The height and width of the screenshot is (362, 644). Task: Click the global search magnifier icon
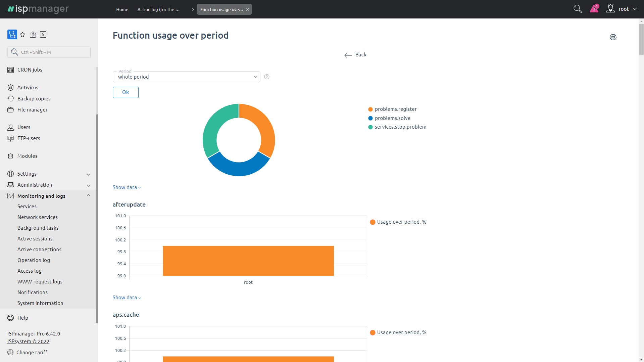pos(578,9)
